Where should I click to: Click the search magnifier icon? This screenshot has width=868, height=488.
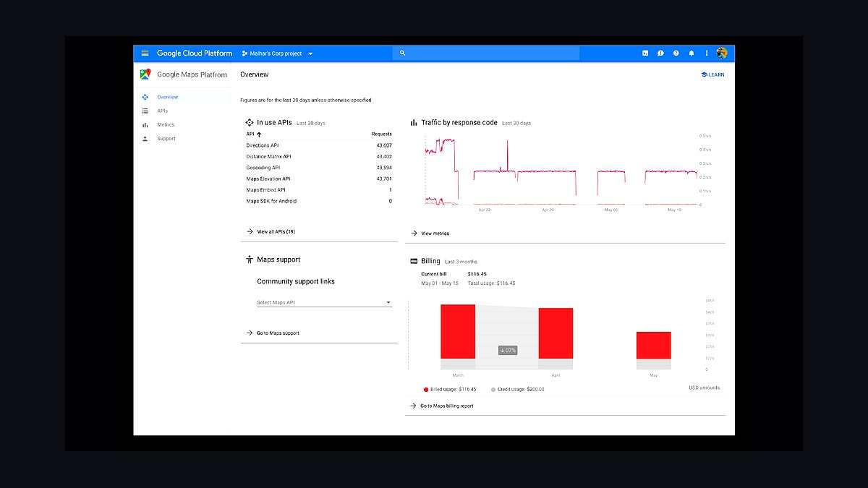click(x=403, y=53)
